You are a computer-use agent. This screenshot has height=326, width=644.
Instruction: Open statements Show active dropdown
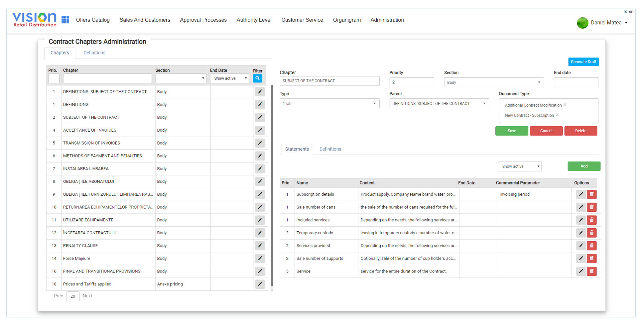coord(520,166)
